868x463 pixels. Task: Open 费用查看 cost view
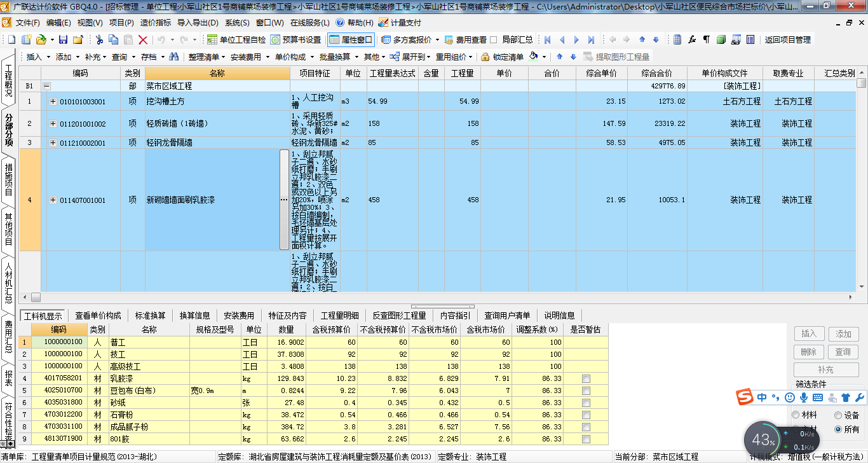(x=465, y=39)
